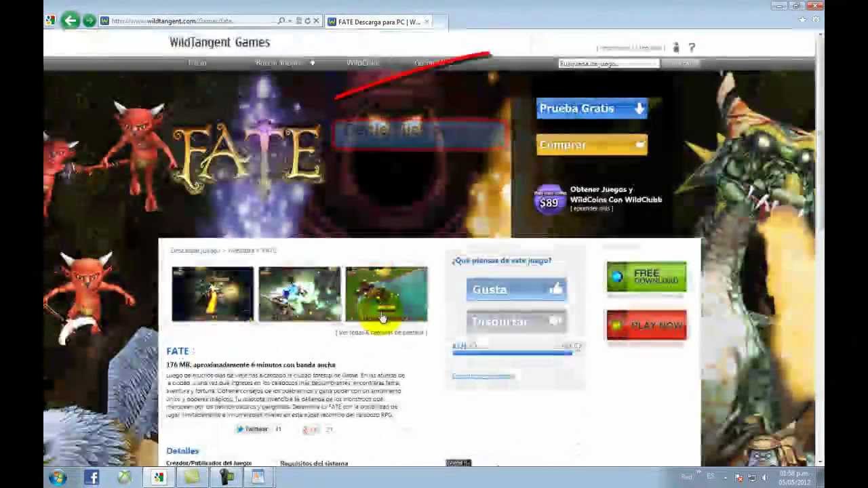Click the Google +1 share button
Screen dimensions: 868x488
(311, 430)
